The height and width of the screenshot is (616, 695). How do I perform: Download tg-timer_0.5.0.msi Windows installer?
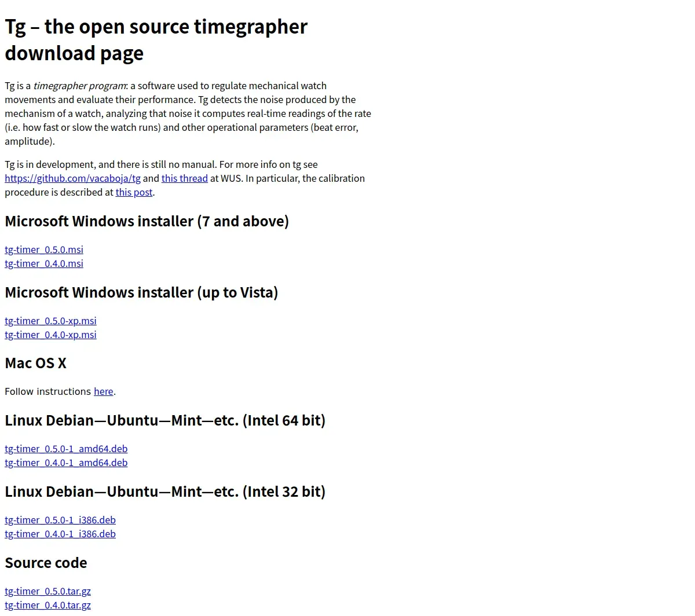tap(44, 250)
